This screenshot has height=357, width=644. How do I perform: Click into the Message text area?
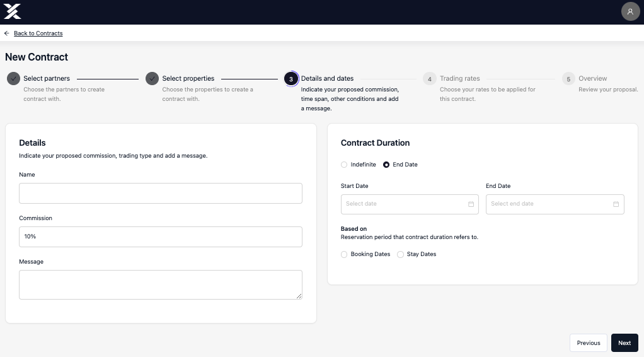(x=161, y=284)
